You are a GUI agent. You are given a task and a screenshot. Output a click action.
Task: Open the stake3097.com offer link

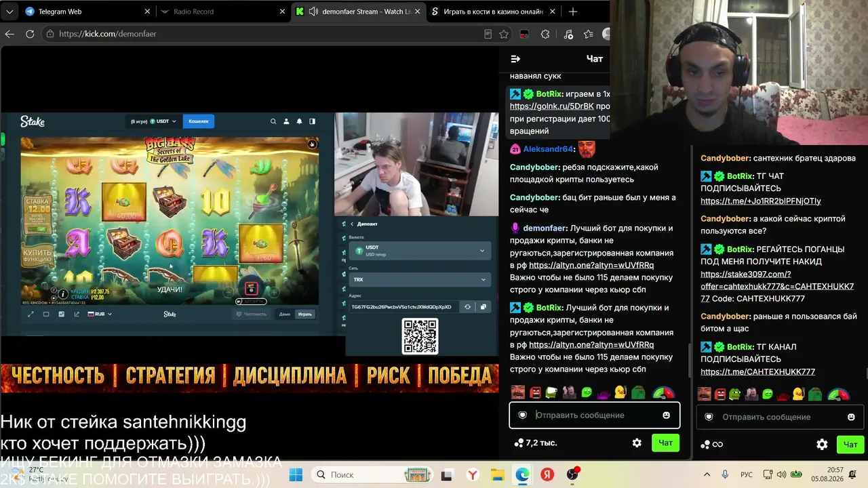[777, 286]
